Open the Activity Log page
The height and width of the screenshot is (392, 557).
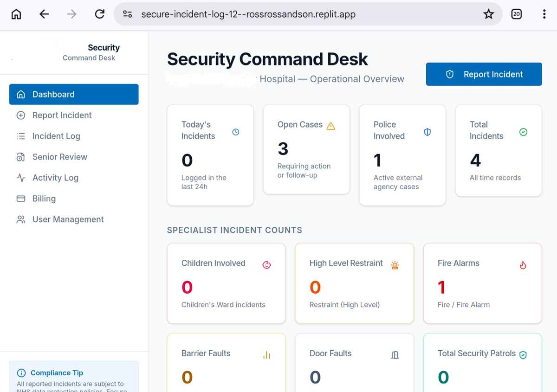click(74, 178)
